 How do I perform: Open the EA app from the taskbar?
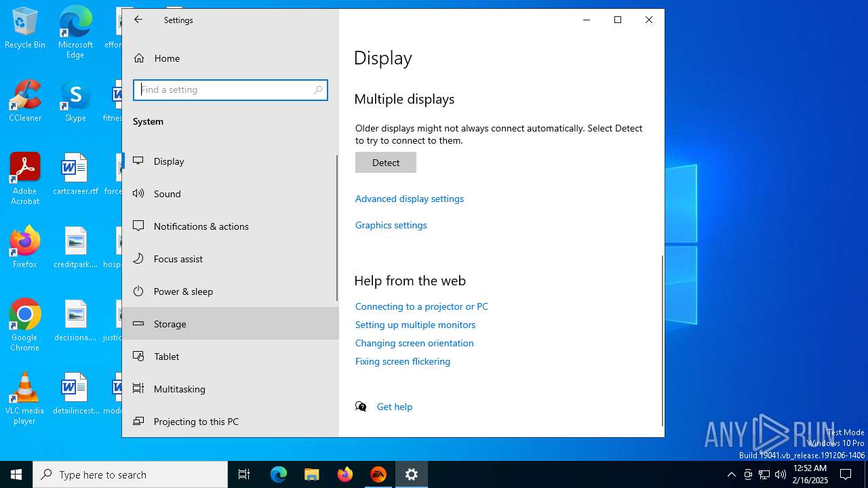click(x=378, y=474)
